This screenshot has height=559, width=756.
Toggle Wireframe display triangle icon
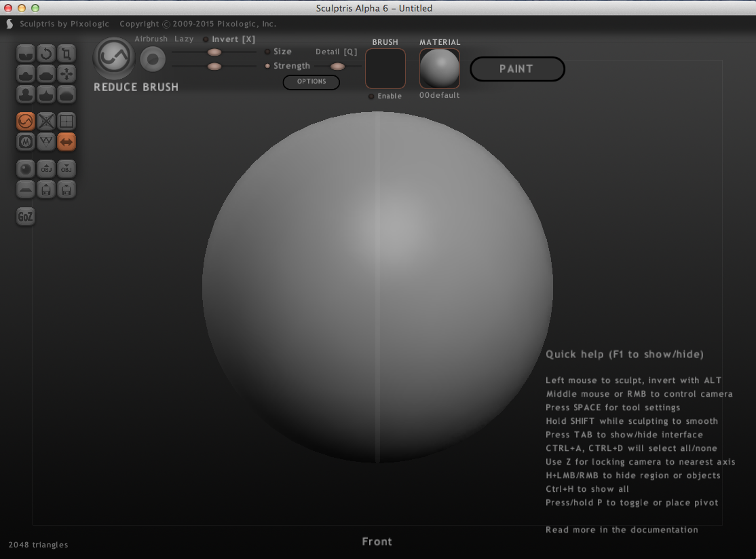46,141
